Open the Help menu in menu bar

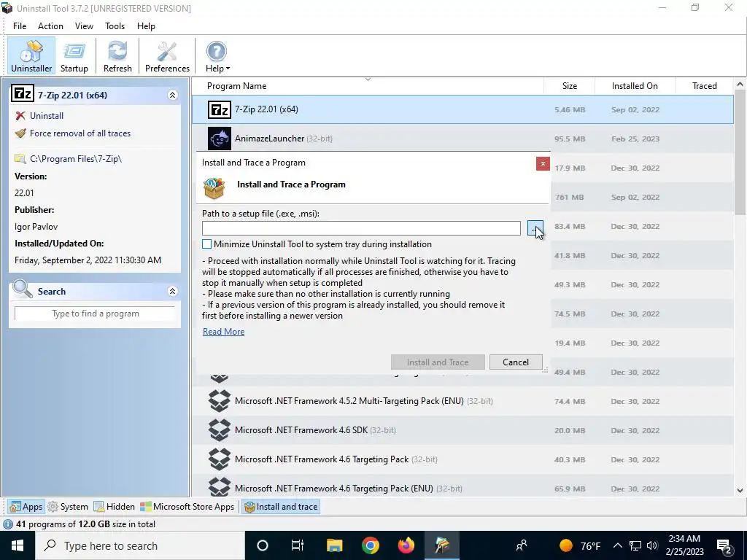coord(146,26)
